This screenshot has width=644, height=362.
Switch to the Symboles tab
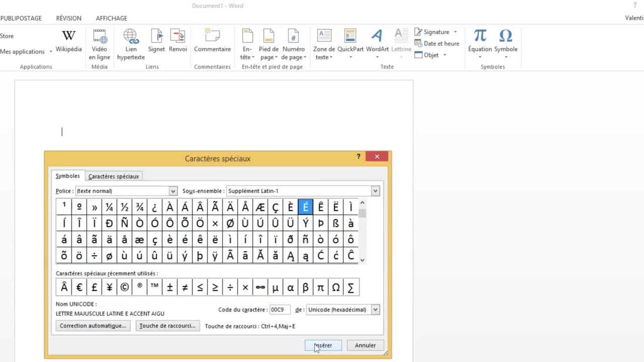click(67, 176)
